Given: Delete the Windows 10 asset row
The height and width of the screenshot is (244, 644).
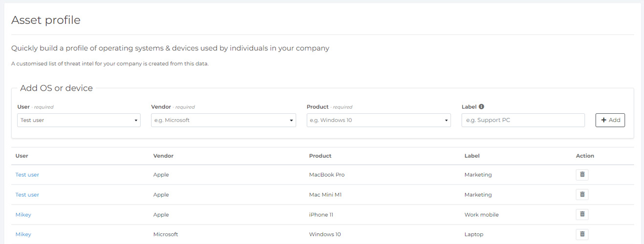Looking at the screenshot, I should pos(582,234).
